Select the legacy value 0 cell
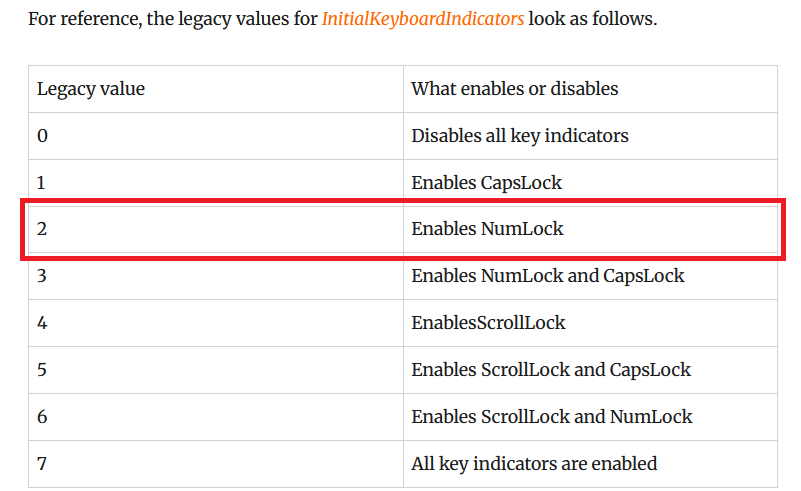 click(216, 136)
